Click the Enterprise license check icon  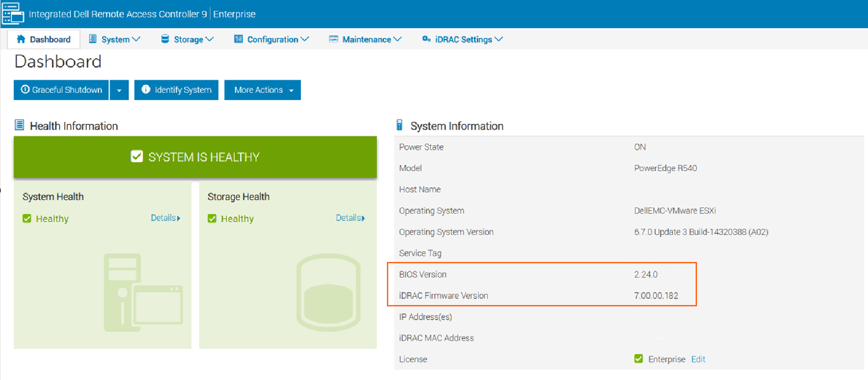pos(639,359)
